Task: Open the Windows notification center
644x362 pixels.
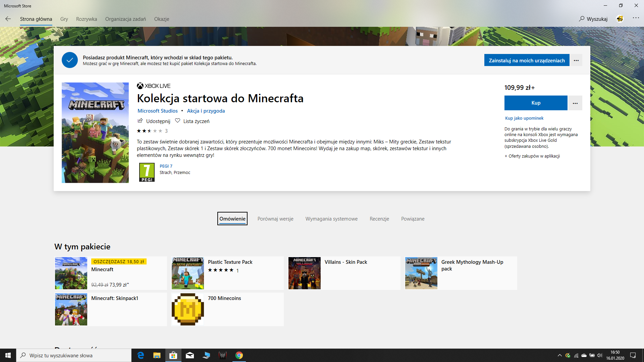Action: click(633, 355)
